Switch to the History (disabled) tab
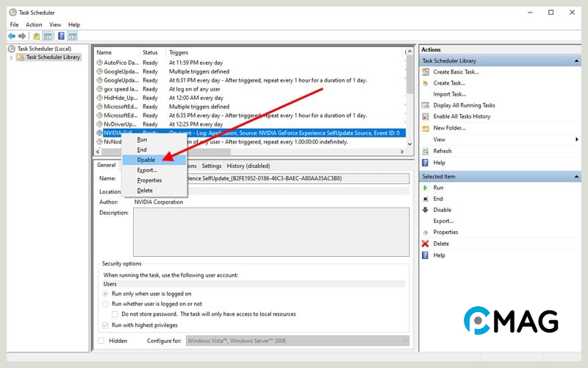This screenshot has width=588, height=368. coord(248,166)
